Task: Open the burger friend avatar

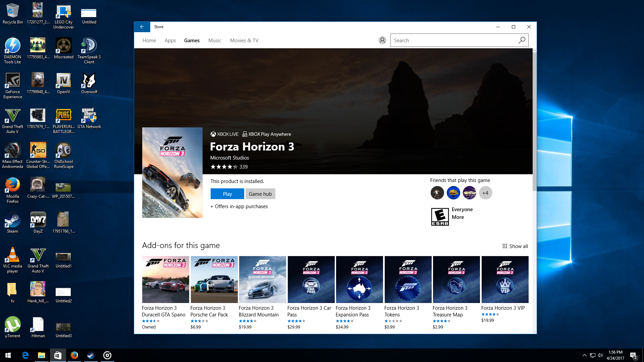Action: (453, 193)
